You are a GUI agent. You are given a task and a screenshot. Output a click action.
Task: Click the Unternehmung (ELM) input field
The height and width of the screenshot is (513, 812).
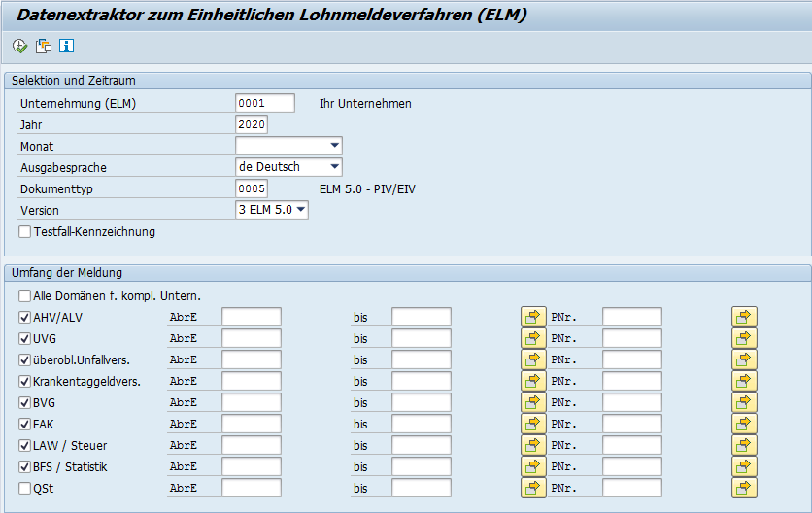(264, 104)
